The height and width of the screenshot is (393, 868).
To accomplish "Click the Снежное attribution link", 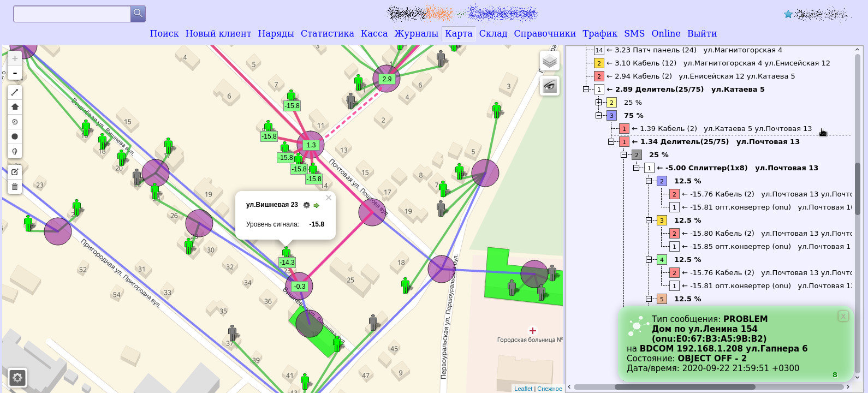I will coord(550,389).
